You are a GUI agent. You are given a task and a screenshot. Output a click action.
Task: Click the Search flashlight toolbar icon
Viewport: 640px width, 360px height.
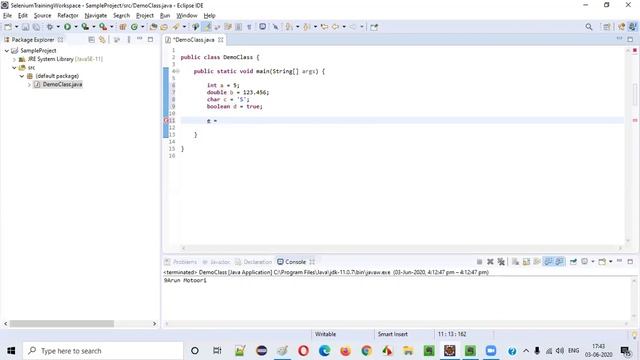click(176, 27)
